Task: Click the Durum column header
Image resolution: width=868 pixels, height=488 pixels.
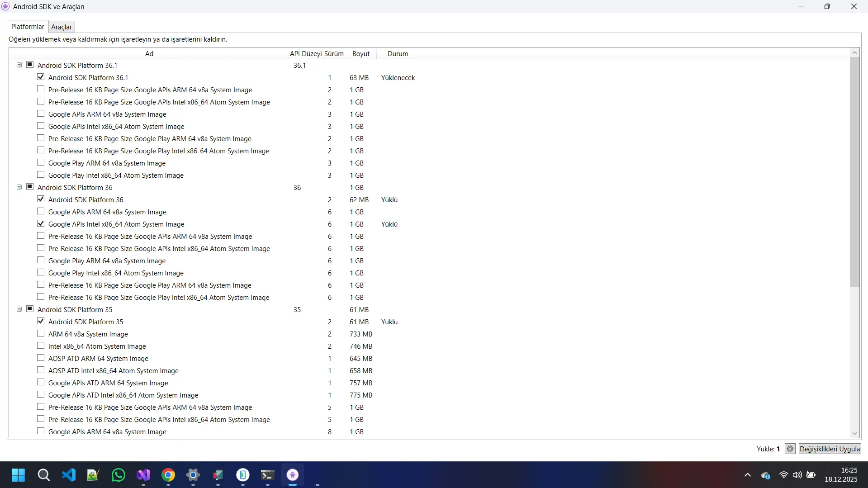Action: coord(398,54)
